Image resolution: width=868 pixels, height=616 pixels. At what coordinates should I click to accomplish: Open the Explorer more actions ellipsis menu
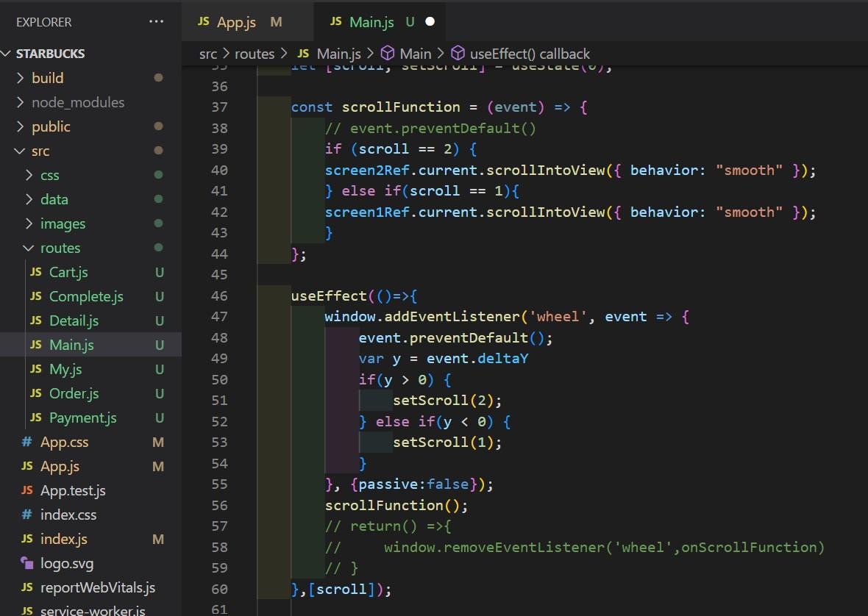156,21
